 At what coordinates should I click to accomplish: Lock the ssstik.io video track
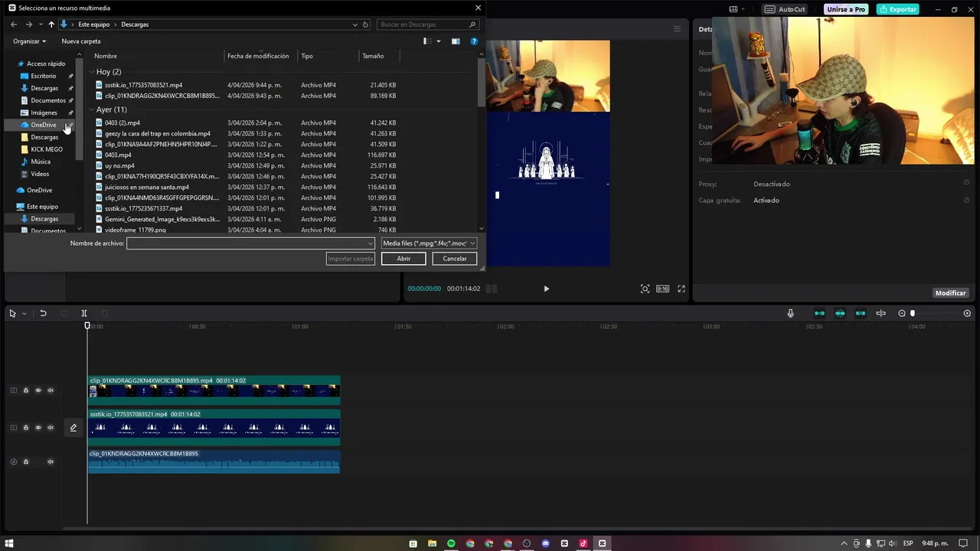click(25, 428)
